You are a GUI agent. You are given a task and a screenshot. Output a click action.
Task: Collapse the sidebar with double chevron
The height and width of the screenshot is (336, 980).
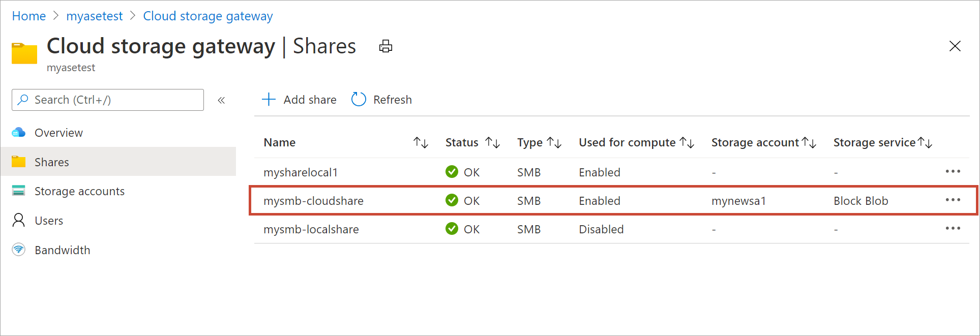(221, 100)
